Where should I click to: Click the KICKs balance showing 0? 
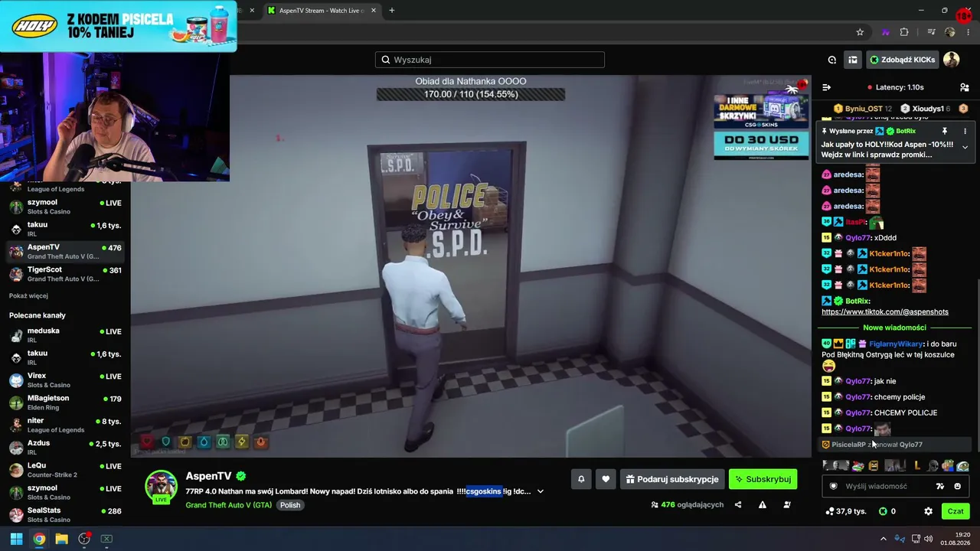(887, 511)
